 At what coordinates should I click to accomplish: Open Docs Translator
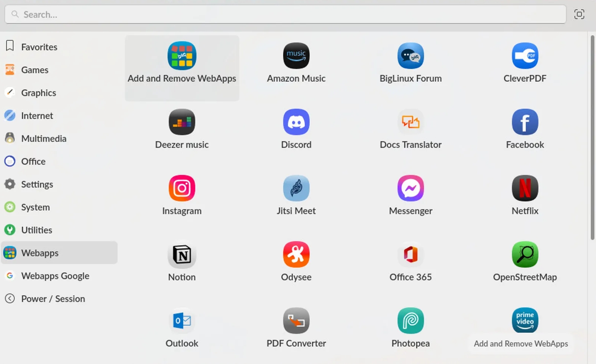coord(410,129)
